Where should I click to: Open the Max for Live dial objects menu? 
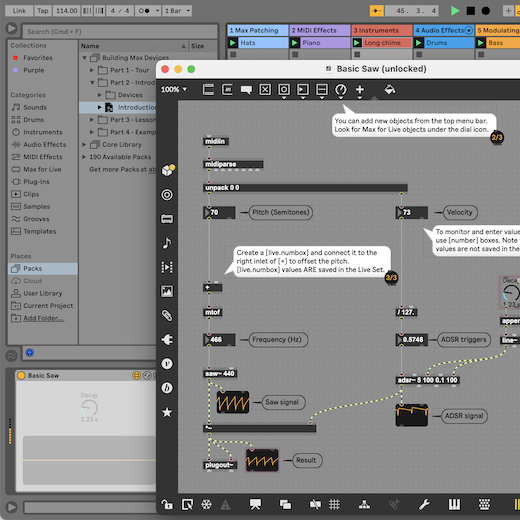[341, 90]
